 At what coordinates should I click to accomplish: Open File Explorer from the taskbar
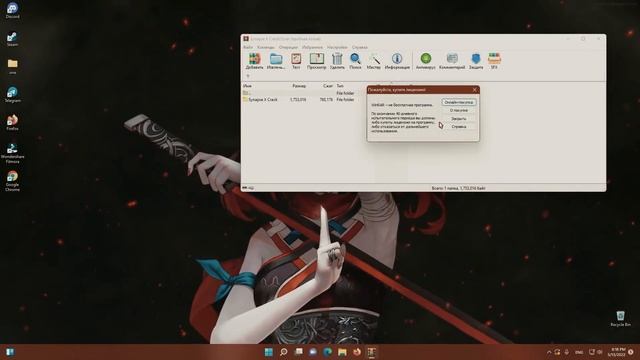(342, 352)
